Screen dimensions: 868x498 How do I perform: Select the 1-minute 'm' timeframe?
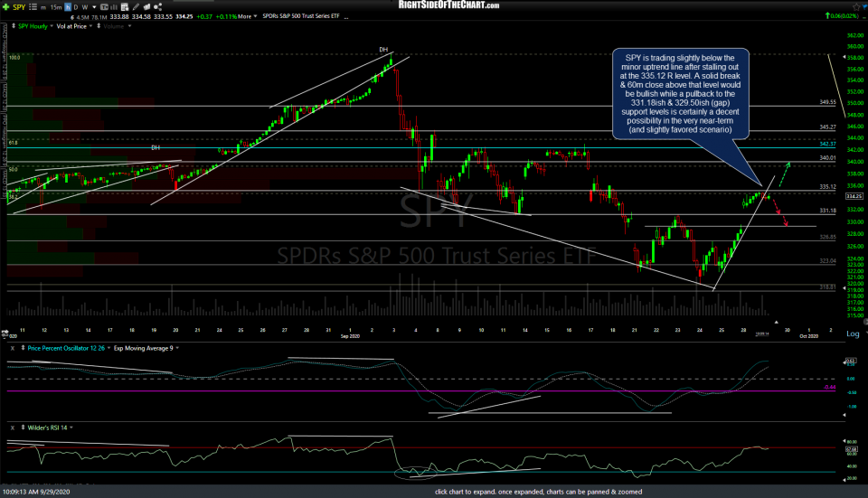[43, 8]
